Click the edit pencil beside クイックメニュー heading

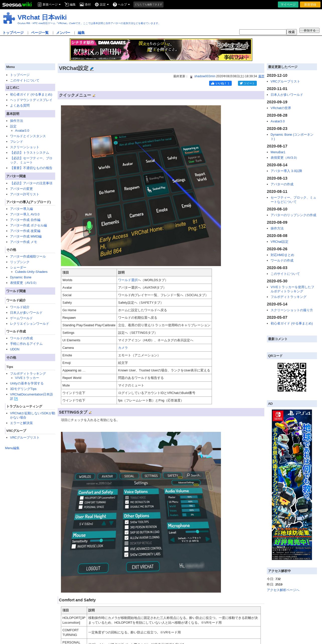point(94,96)
